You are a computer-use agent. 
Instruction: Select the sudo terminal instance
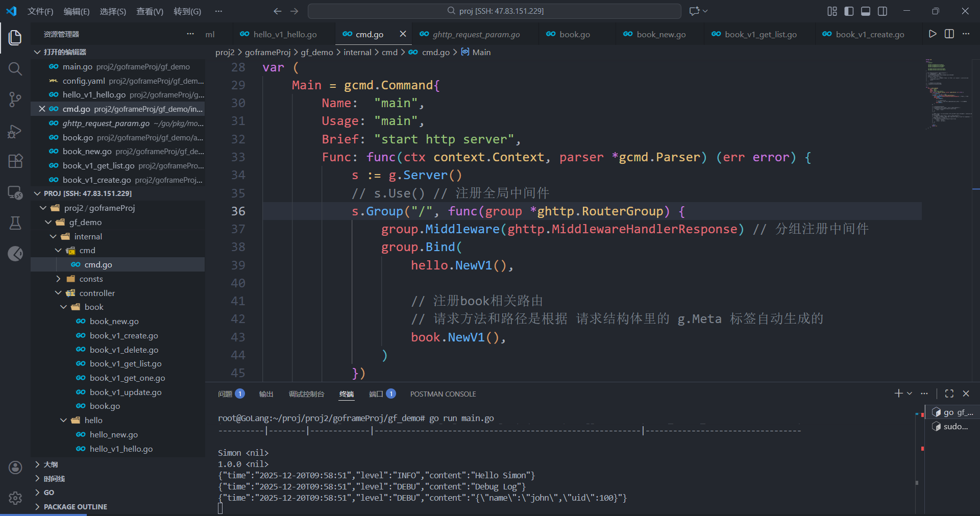click(952, 427)
